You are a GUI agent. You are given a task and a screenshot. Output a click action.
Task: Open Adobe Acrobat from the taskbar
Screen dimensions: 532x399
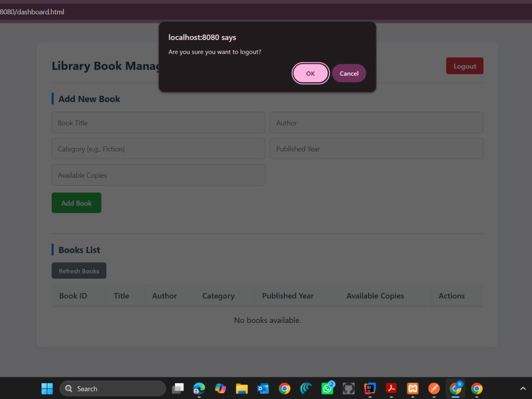pyautogui.click(x=391, y=388)
